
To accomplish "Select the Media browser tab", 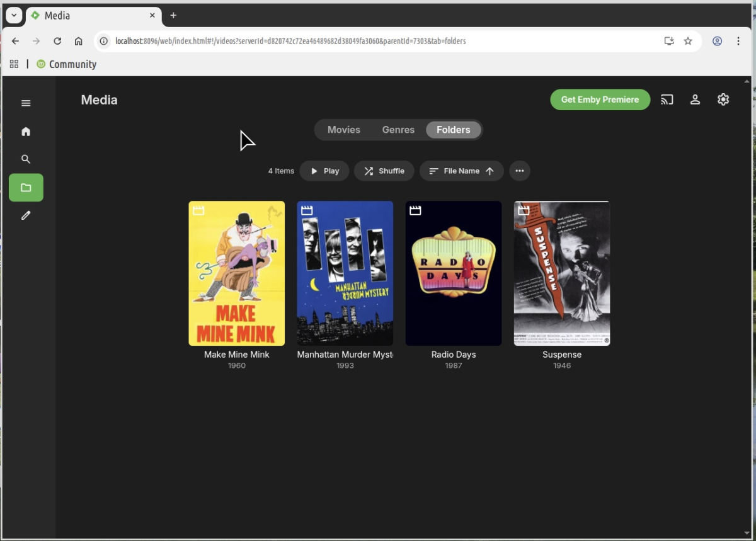I will pyautogui.click(x=93, y=15).
